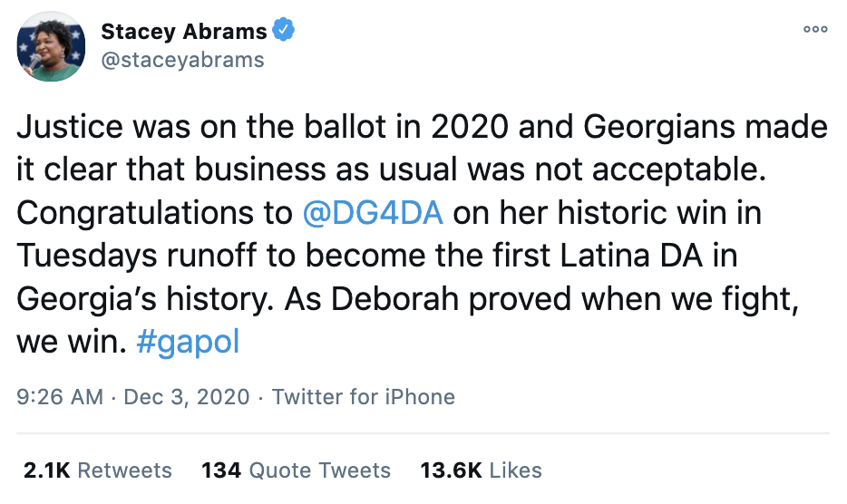Click the Stacey Abrams display name

(x=183, y=32)
